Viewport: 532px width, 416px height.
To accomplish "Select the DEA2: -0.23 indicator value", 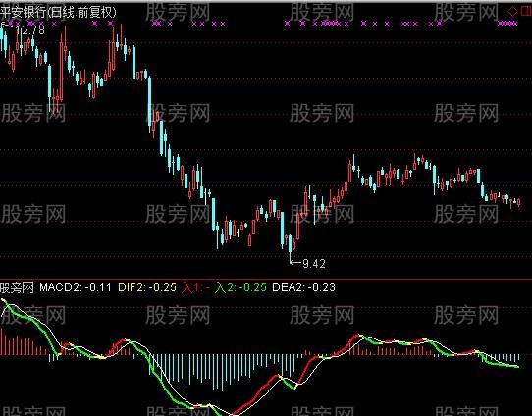I will click(303, 287).
